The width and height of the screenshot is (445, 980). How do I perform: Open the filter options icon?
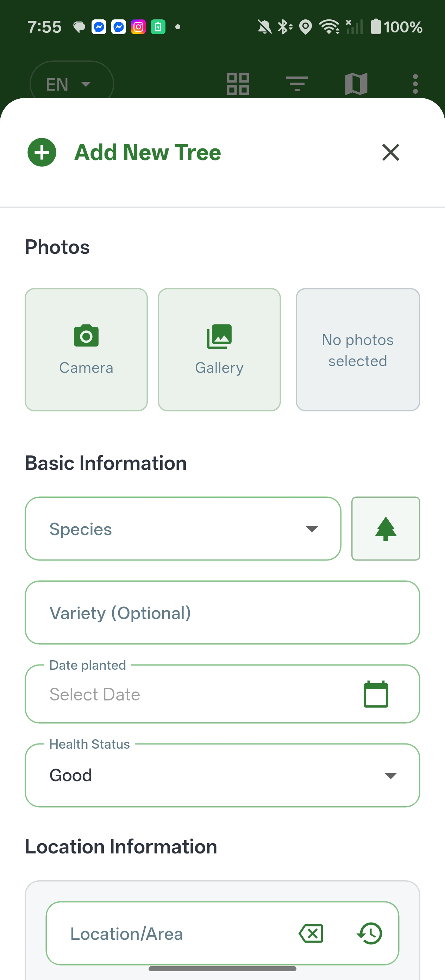point(297,83)
